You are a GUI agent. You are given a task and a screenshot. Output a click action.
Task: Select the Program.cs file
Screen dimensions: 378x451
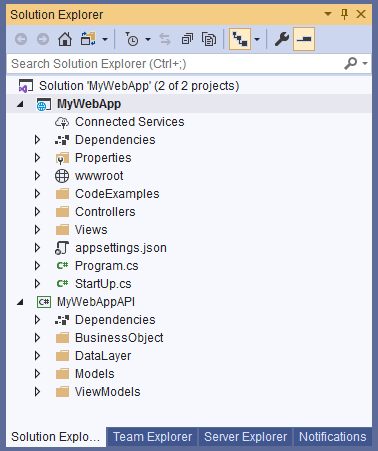106,266
